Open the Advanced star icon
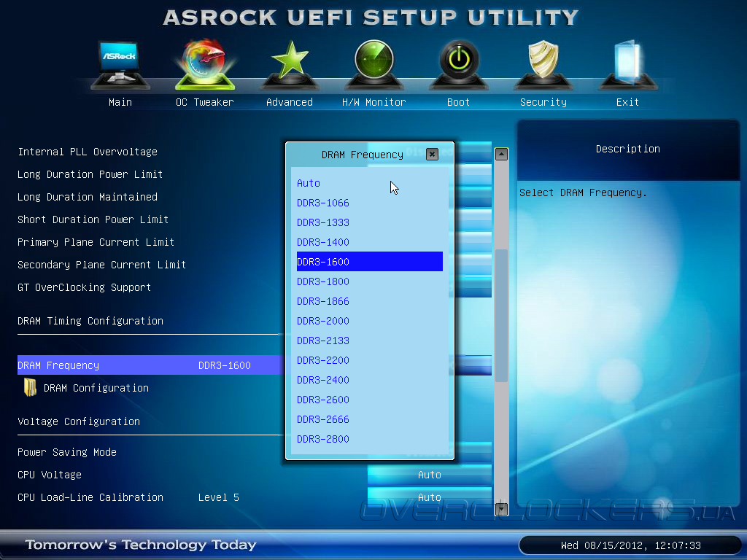Viewport: 747px width, 560px height. click(290, 64)
